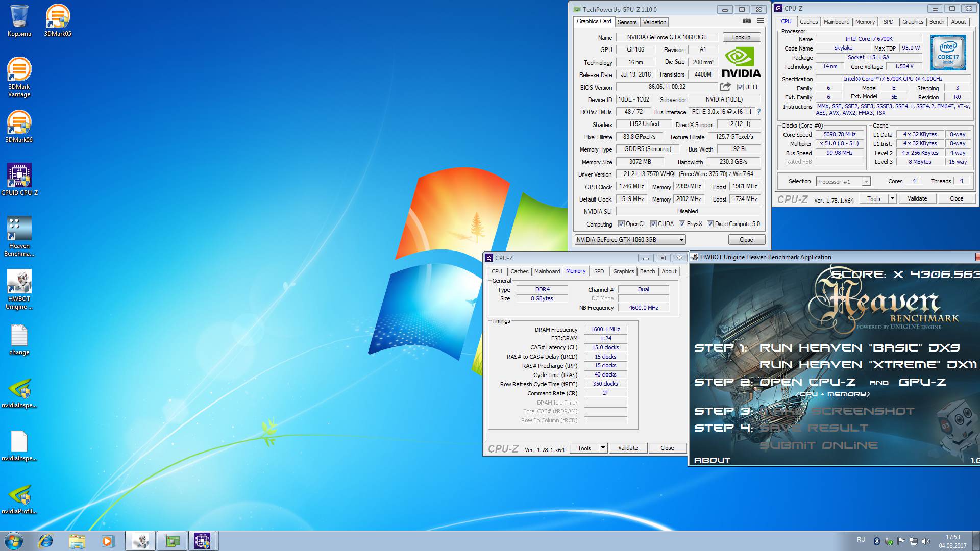This screenshot has height=551, width=980.
Task: Open Graphics tab in Memory CPU-Z window
Action: click(x=623, y=271)
